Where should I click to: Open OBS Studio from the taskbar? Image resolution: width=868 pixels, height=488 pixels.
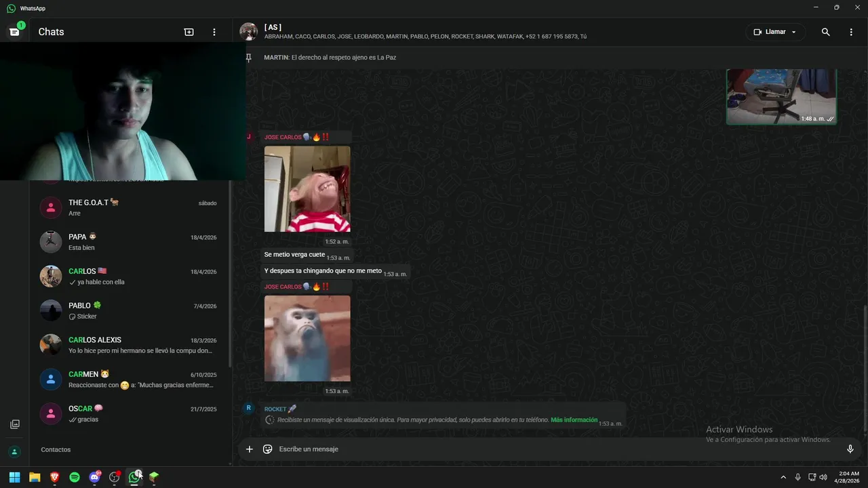(114, 477)
